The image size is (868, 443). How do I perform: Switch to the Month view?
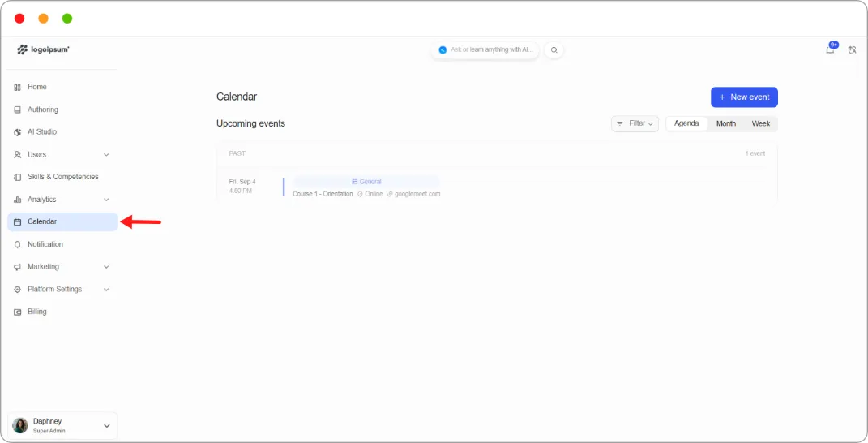click(x=725, y=123)
